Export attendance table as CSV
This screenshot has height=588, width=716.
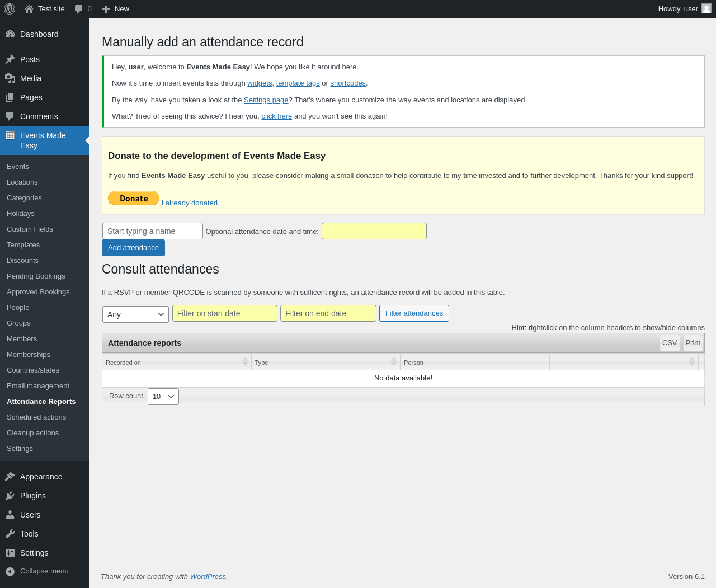pyautogui.click(x=670, y=343)
